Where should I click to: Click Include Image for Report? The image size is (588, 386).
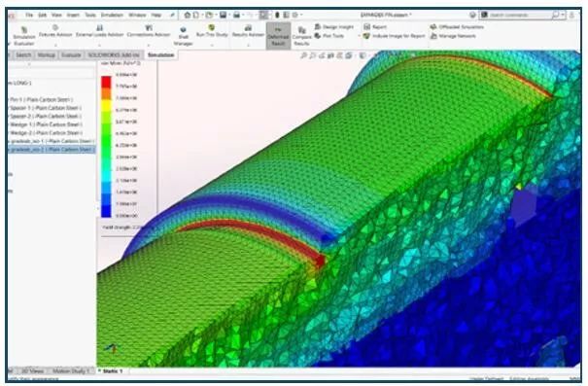pos(395,36)
